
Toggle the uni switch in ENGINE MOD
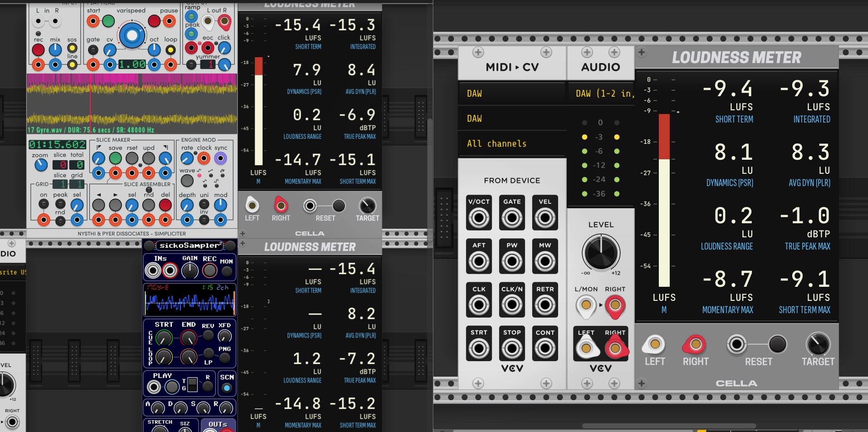[204, 204]
